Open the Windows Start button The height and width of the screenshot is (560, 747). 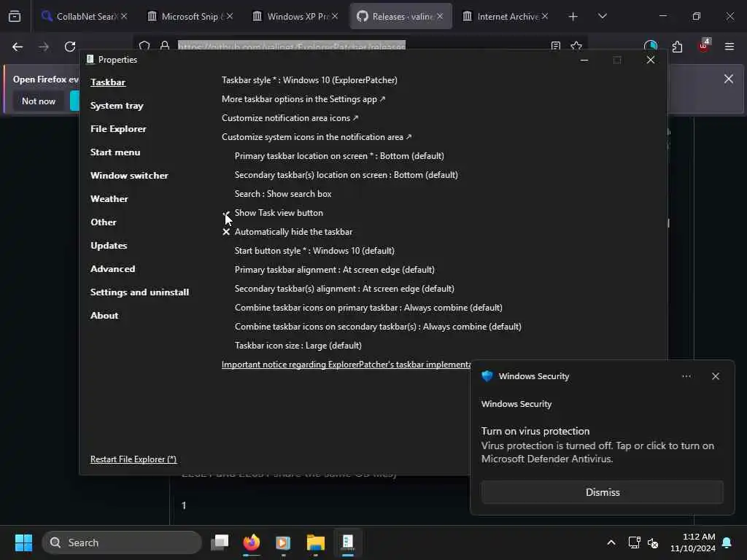point(23,542)
